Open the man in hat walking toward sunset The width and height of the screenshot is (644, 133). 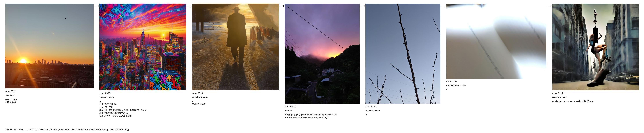click(x=235, y=47)
